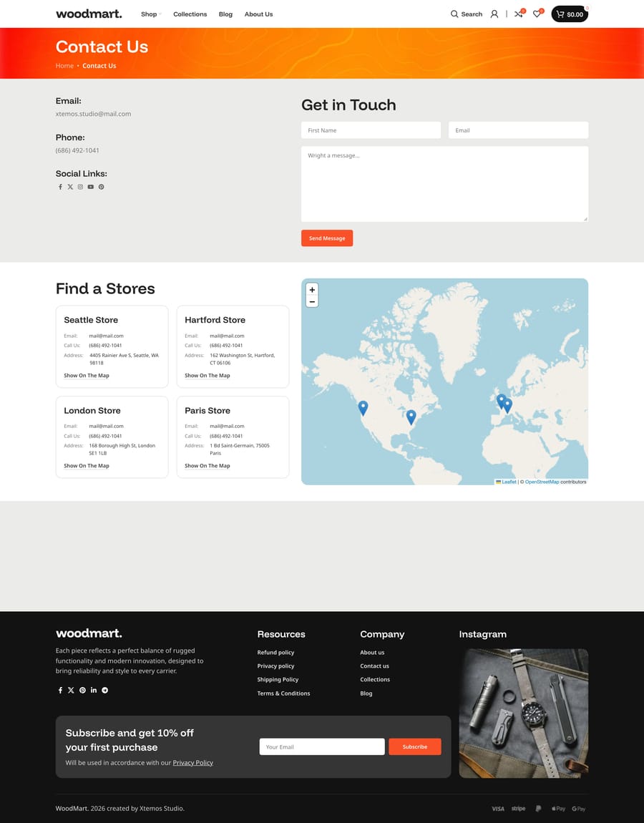Show Seattle Store on the map
This screenshot has width=644, height=823.
[87, 376]
